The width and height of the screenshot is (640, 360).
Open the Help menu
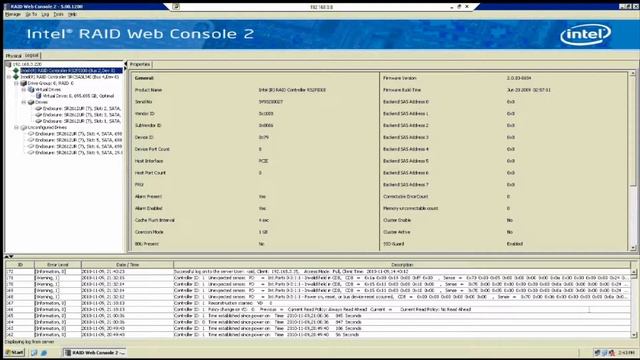pyautogui.click(x=72, y=14)
